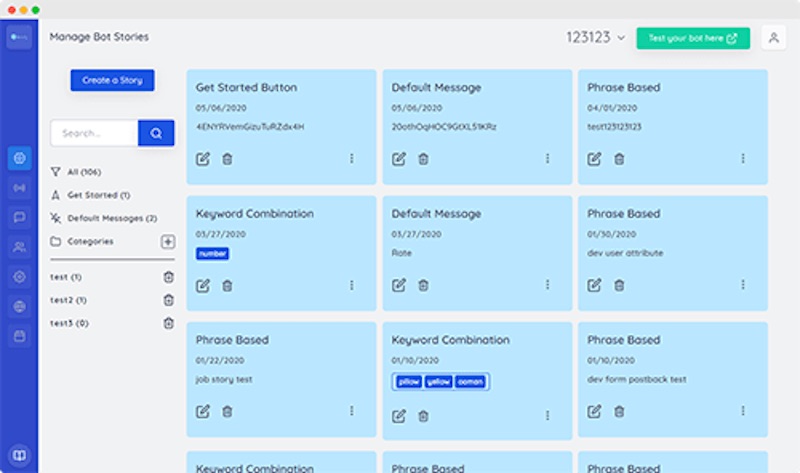The width and height of the screenshot is (800, 473).
Task: Click the number keyword tag
Action: tap(212, 254)
